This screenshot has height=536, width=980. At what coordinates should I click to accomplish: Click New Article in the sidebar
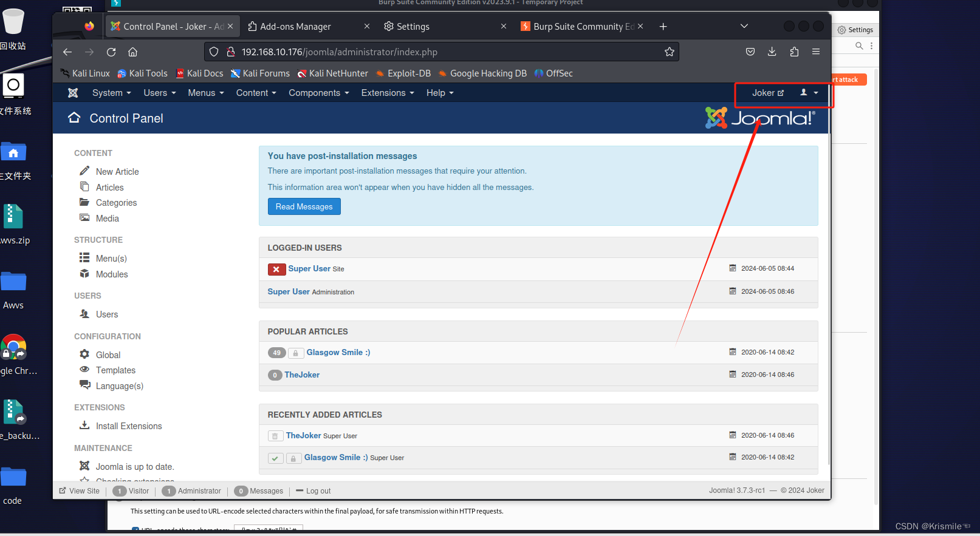click(x=117, y=172)
